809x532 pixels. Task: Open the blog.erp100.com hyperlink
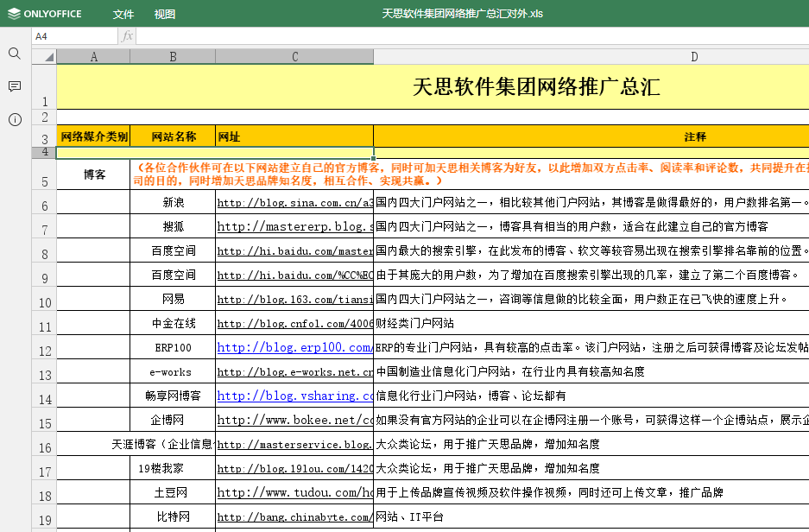pos(294,347)
